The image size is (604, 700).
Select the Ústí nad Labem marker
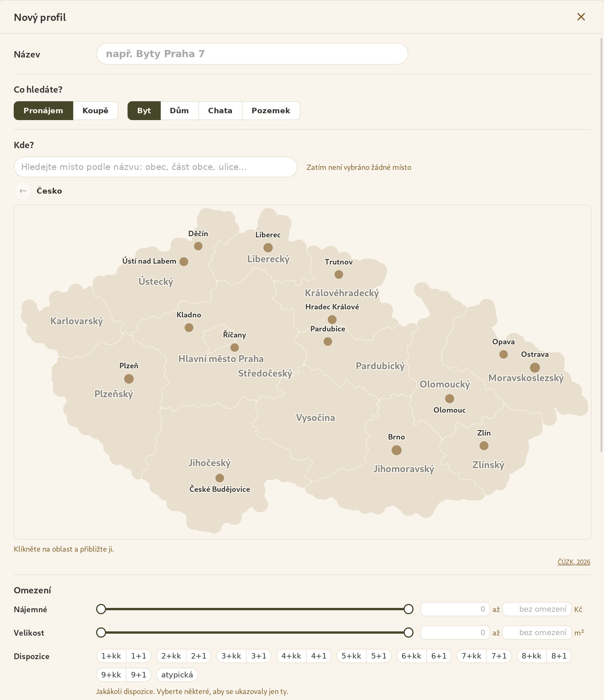click(184, 261)
